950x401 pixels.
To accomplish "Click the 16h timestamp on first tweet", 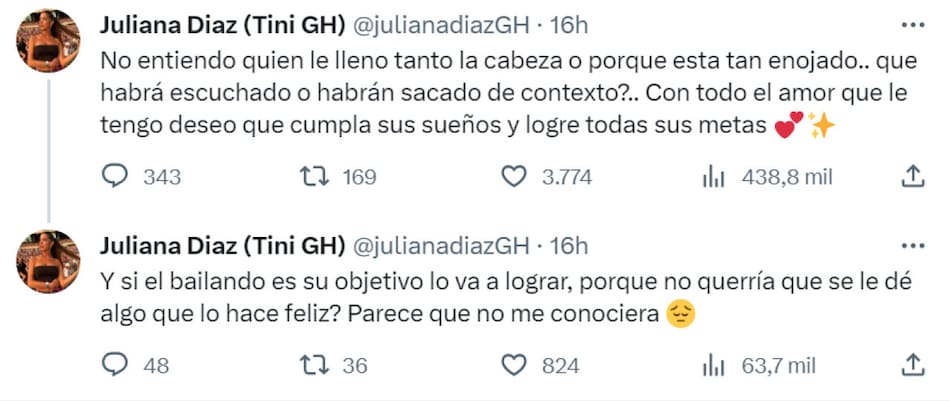I will [569, 26].
